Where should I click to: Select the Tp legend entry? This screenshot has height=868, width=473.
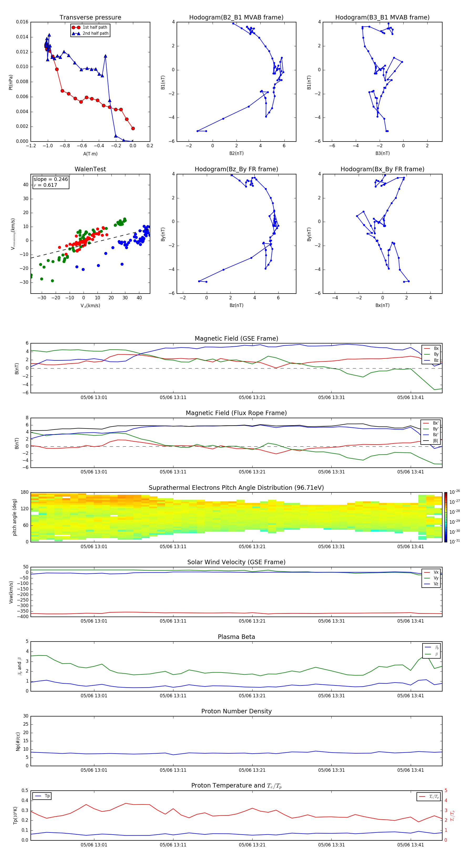click(x=42, y=796)
